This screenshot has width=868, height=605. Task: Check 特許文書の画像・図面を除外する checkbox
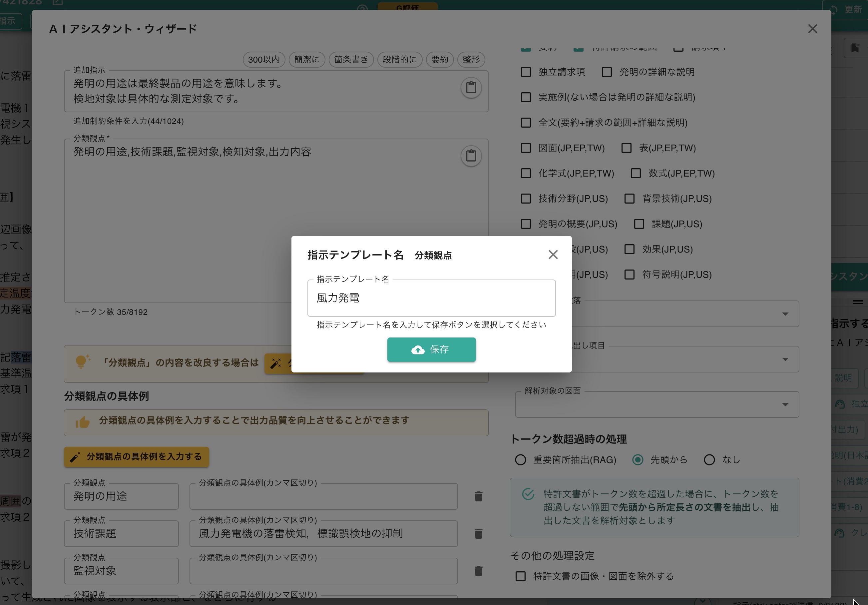[x=521, y=576]
